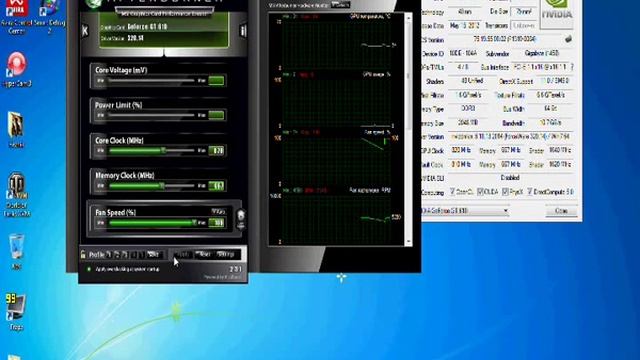Click the NVIDIA logo in GPU-Z

(557, 13)
